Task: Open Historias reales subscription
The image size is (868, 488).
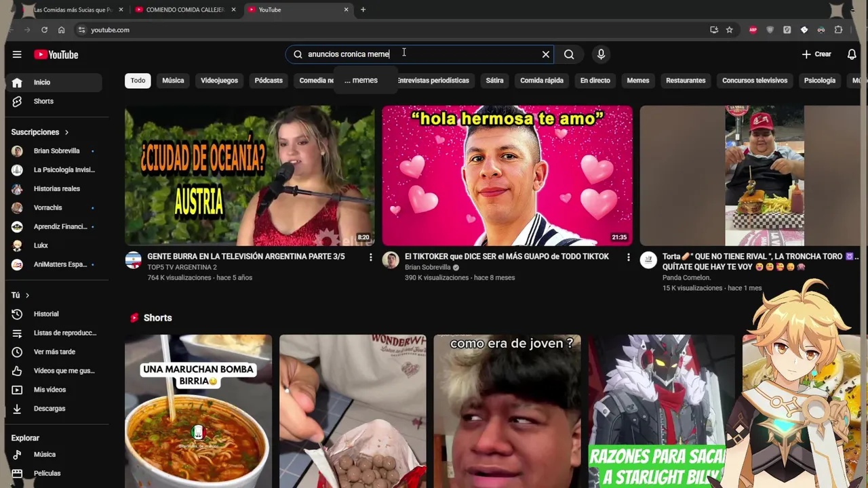Action: [x=56, y=189]
